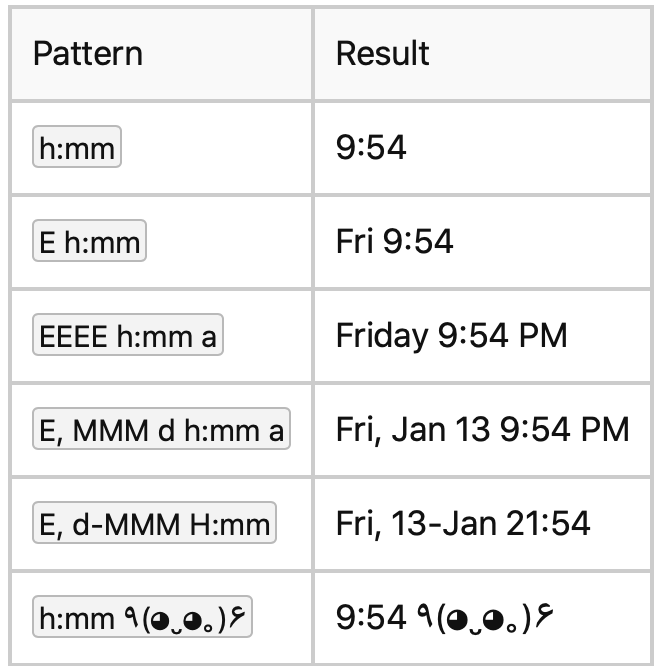Select the plain h:mm pattern code
This screenshot has height=666, width=666.
point(77,149)
